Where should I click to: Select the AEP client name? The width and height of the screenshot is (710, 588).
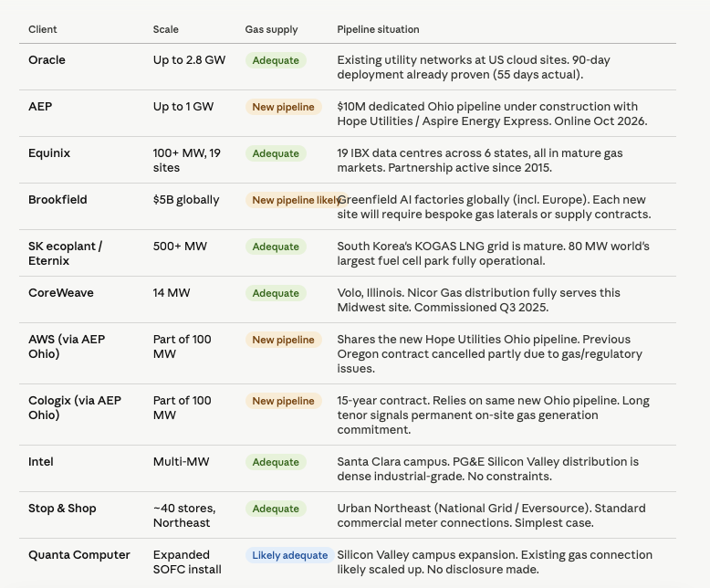pyautogui.click(x=40, y=107)
